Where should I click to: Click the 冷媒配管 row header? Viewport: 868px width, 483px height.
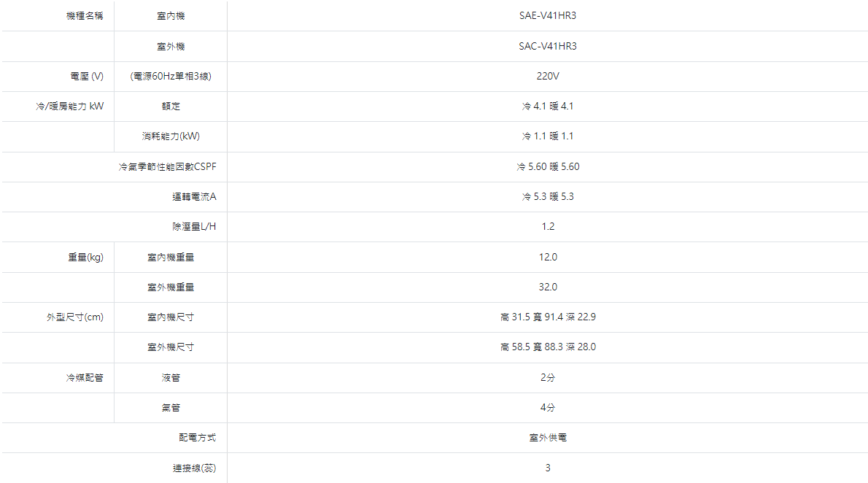click(x=85, y=378)
